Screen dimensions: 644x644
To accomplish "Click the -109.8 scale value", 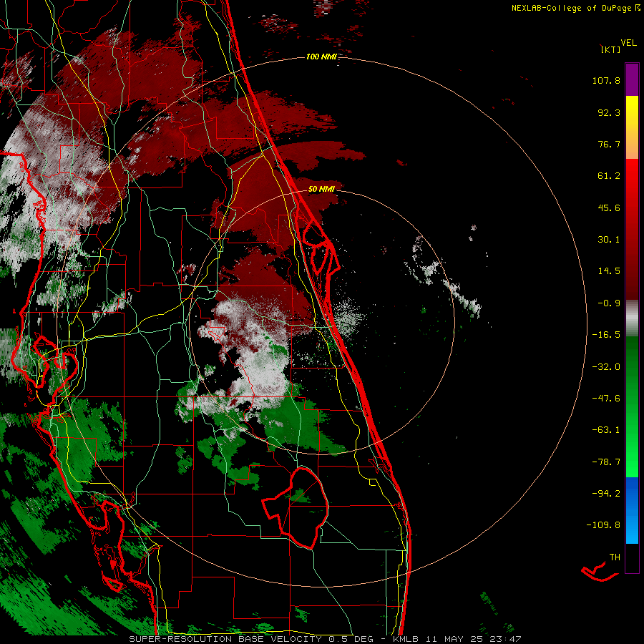I will point(603,525).
